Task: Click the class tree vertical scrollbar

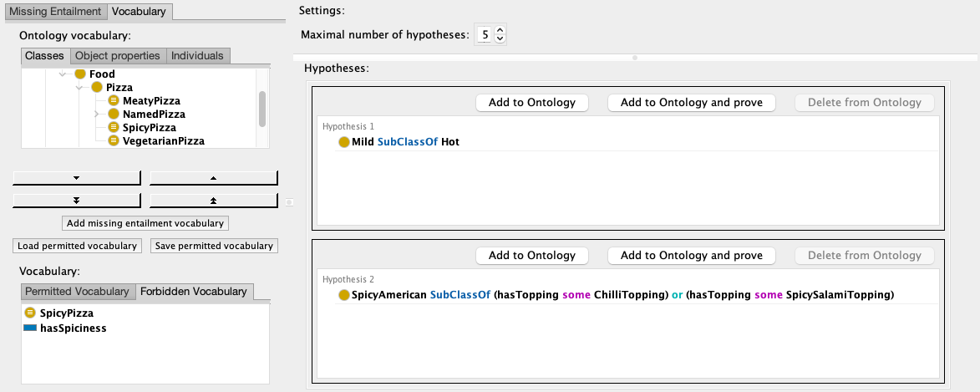Action: click(262, 108)
